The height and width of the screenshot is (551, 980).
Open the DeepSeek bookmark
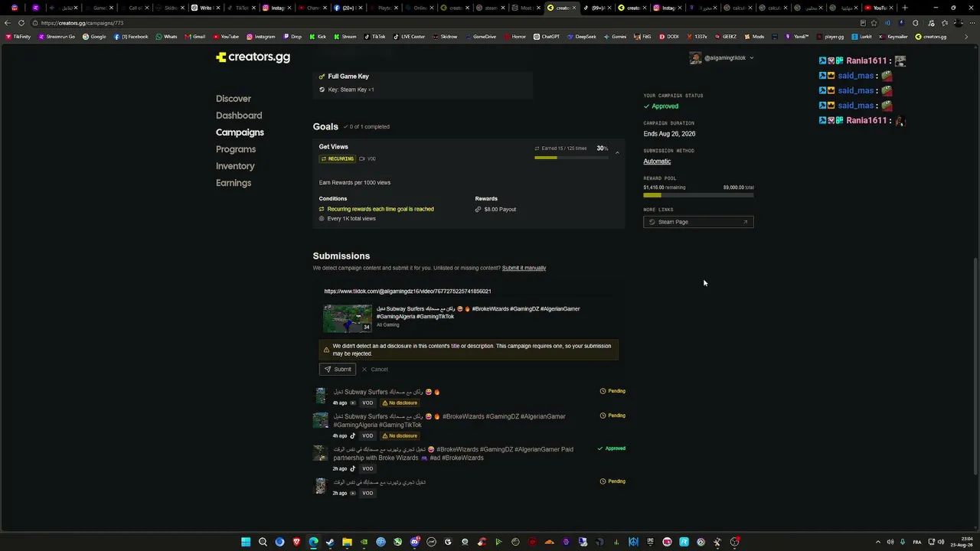click(x=582, y=37)
